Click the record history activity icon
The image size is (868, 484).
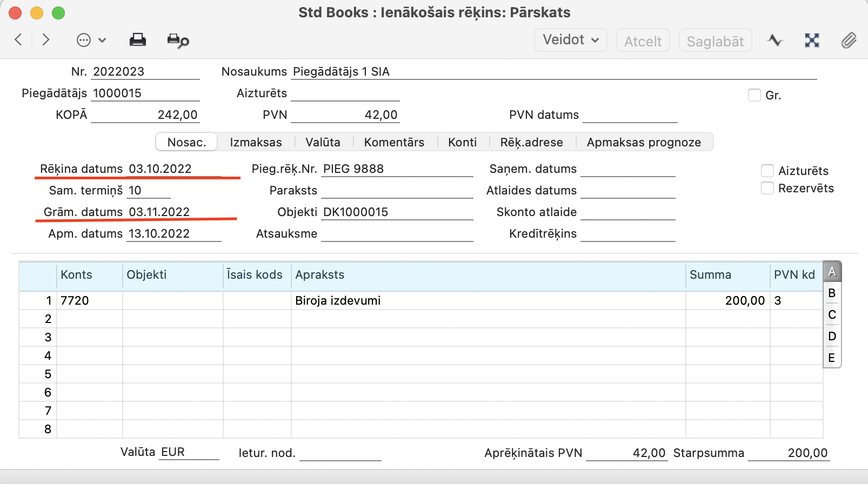(x=774, y=41)
